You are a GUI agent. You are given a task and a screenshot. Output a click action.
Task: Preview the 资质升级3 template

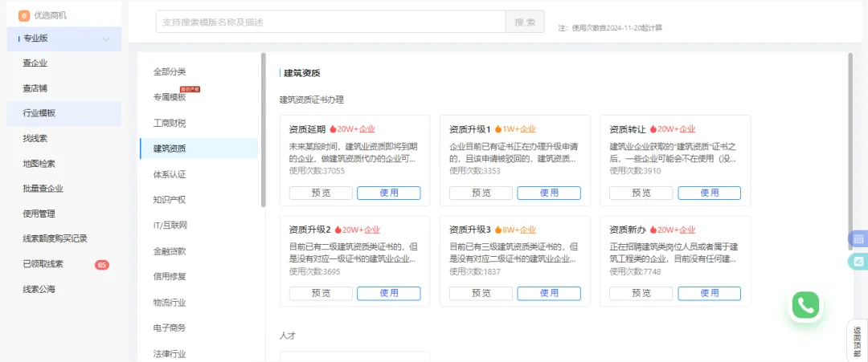coord(481,294)
